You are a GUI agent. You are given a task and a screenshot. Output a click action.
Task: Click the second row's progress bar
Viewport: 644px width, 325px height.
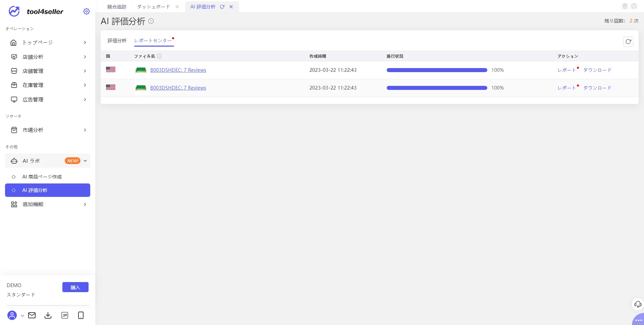[x=437, y=88]
